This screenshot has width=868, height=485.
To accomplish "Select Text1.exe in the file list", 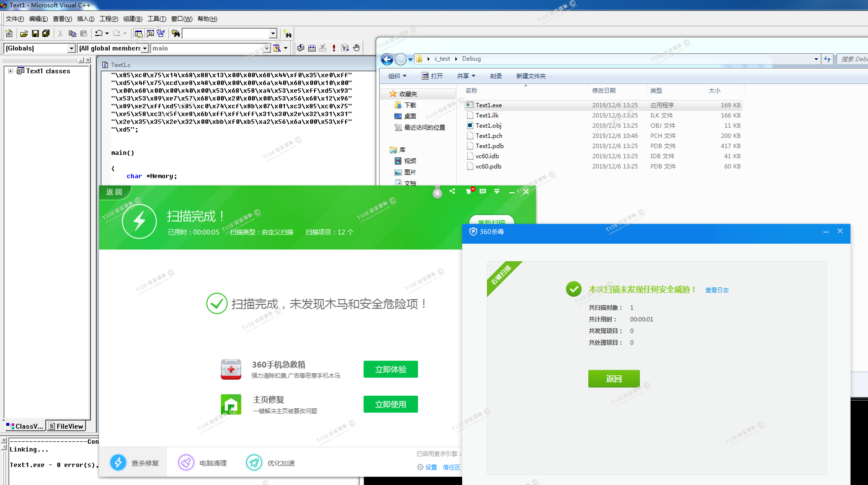I will point(488,105).
